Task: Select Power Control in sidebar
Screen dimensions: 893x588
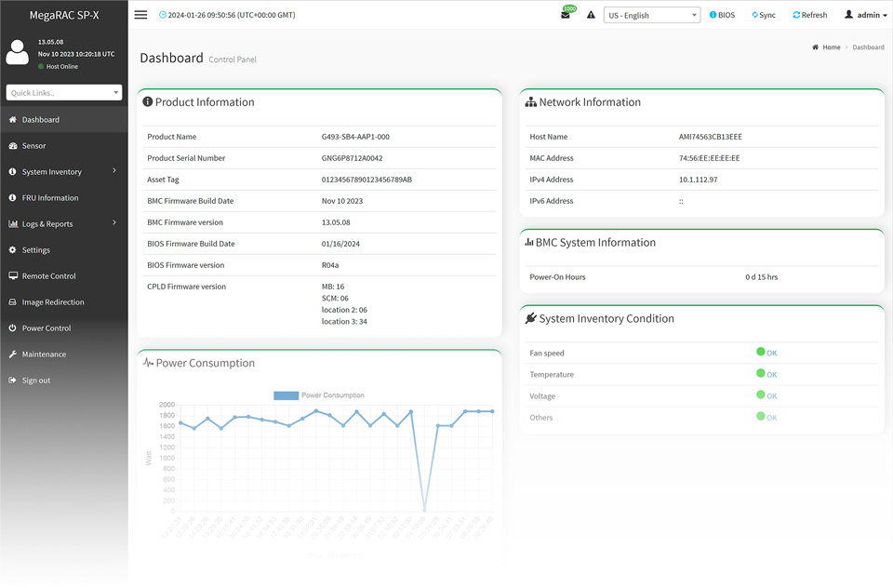Action: 46,328
